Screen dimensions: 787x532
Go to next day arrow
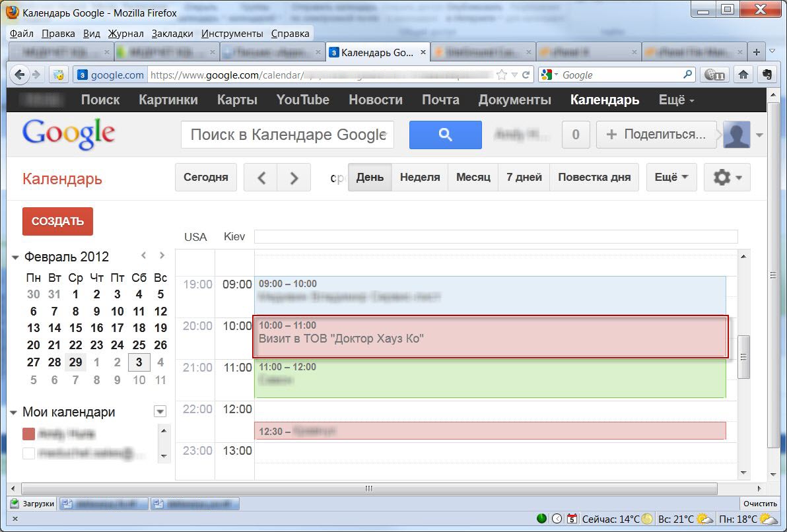294,177
